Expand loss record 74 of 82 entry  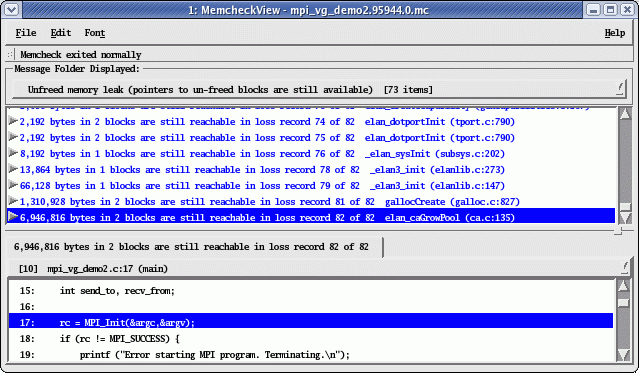pos(13,121)
